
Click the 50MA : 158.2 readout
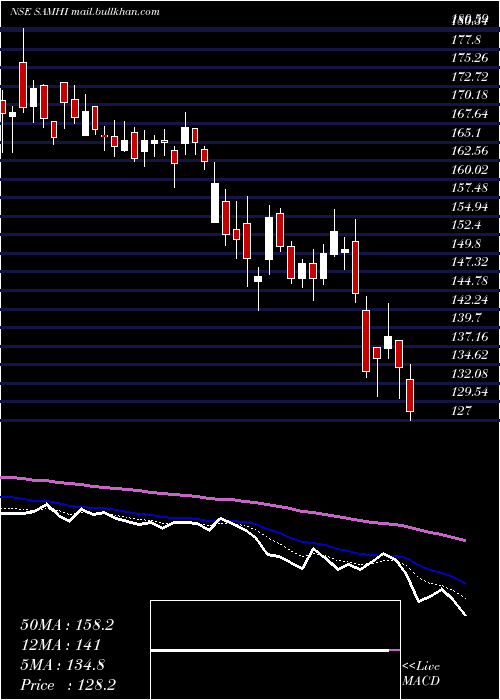point(67,625)
